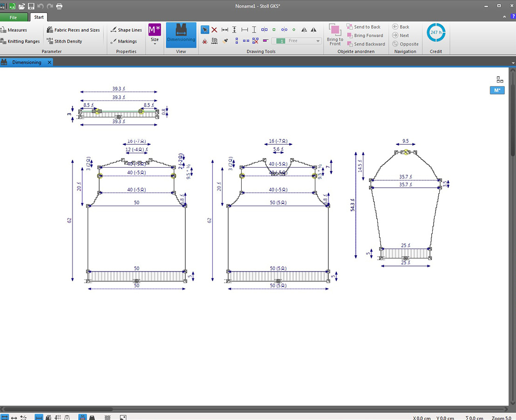The height and width of the screenshot is (420, 516).
Task: Toggle the blue M* size badge in canvas
Action: pyautogui.click(x=497, y=90)
